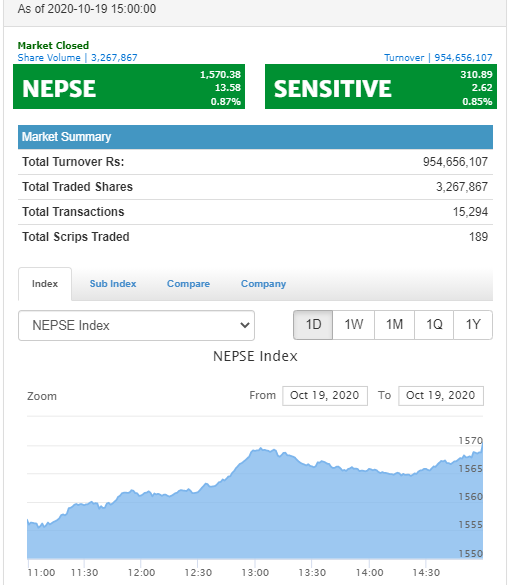Click the Share Volume link
515x585 pixels.
coord(77,58)
